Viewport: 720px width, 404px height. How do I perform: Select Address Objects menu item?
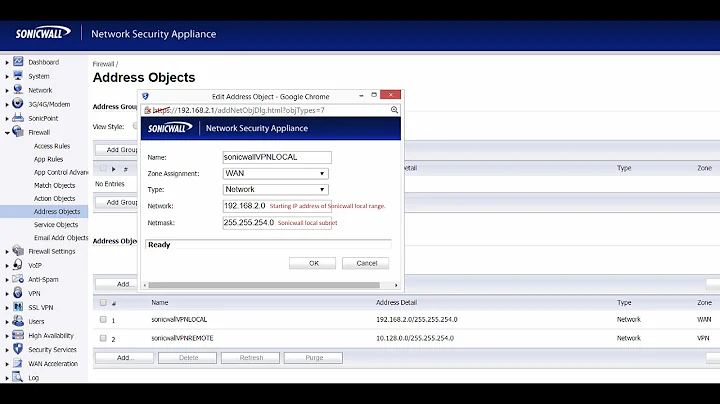click(57, 212)
